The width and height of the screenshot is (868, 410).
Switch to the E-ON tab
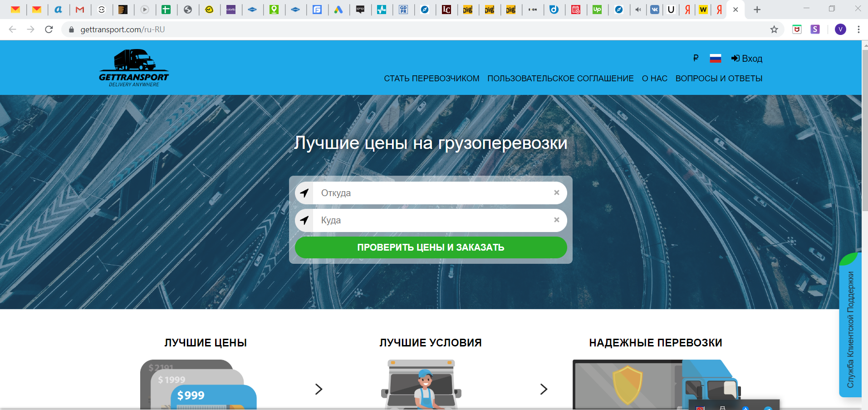point(533,10)
